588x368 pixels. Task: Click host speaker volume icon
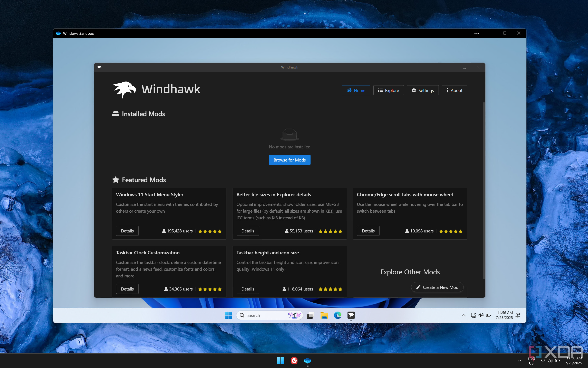pos(550,361)
